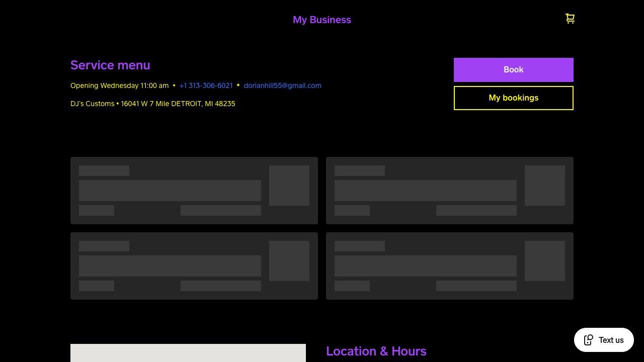Click the Location & Hours heading
This screenshot has height=362, width=644.
(x=376, y=351)
